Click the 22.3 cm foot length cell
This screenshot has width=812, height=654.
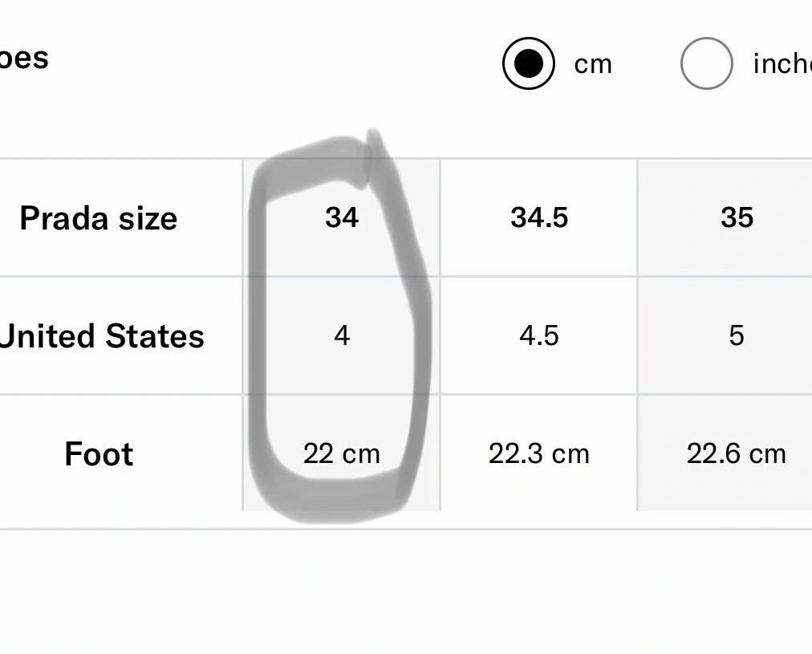coord(539,453)
